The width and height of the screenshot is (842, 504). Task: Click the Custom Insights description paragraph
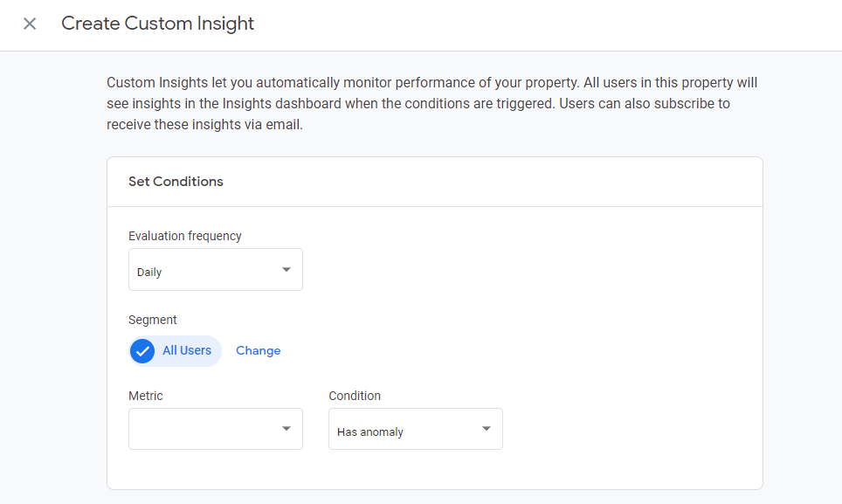[x=431, y=104]
